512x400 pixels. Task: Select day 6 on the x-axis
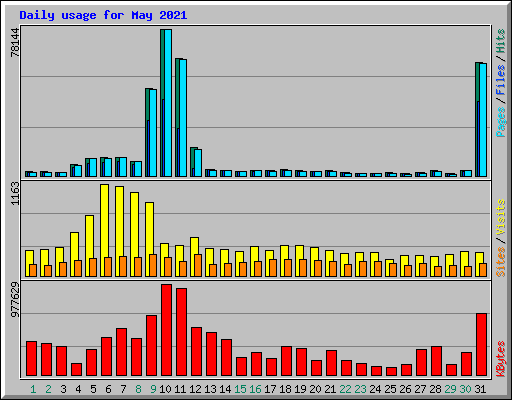[108, 389]
